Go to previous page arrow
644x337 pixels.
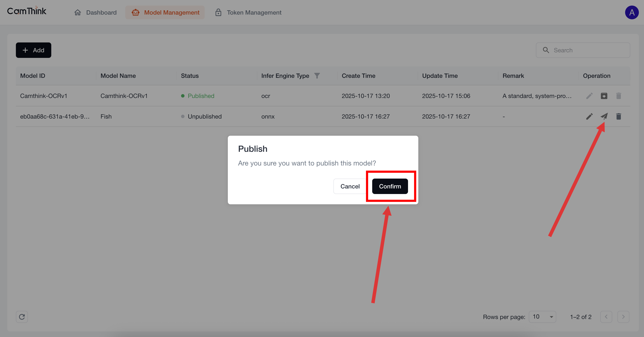606,317
